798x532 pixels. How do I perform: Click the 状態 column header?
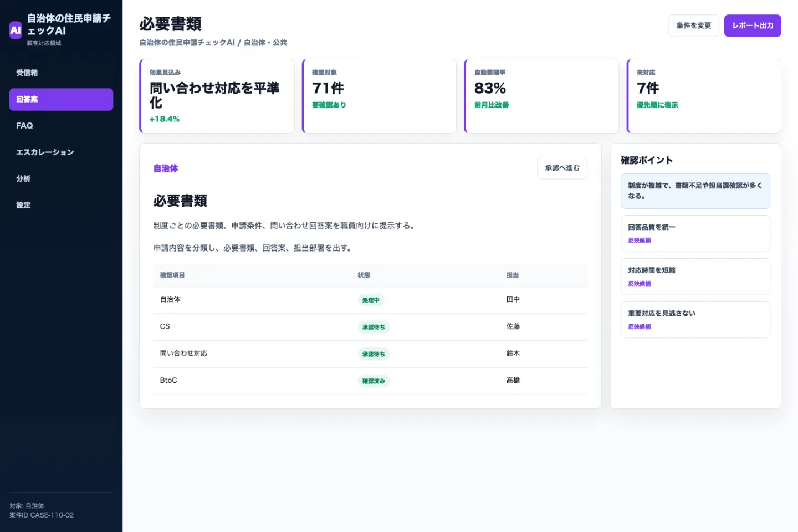pyautogui.click(x=364, y=275)
